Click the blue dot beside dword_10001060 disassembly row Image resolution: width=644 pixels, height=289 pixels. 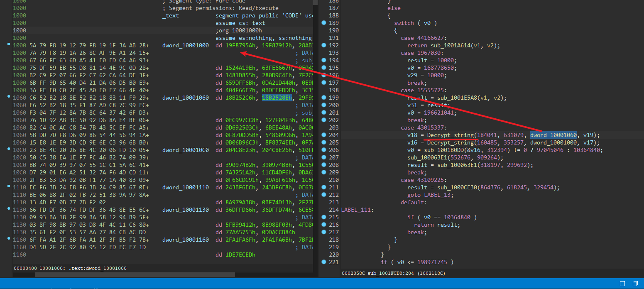tap(10, 97)
